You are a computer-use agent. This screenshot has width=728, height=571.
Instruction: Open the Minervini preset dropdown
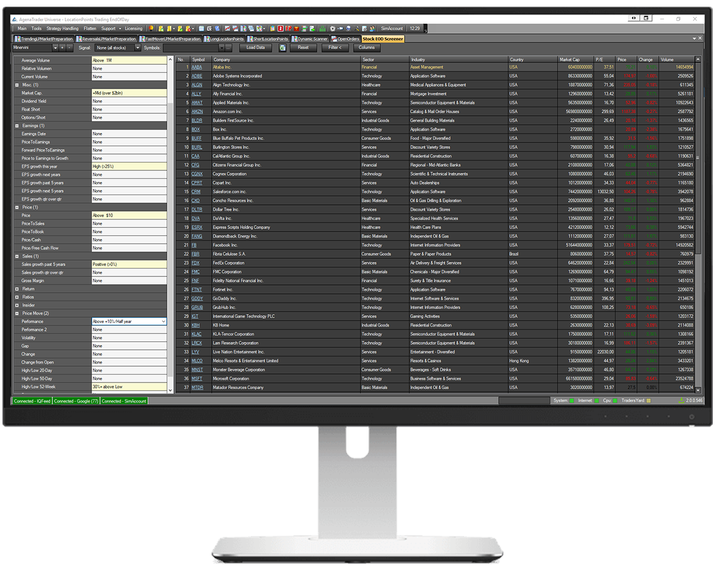56,47
